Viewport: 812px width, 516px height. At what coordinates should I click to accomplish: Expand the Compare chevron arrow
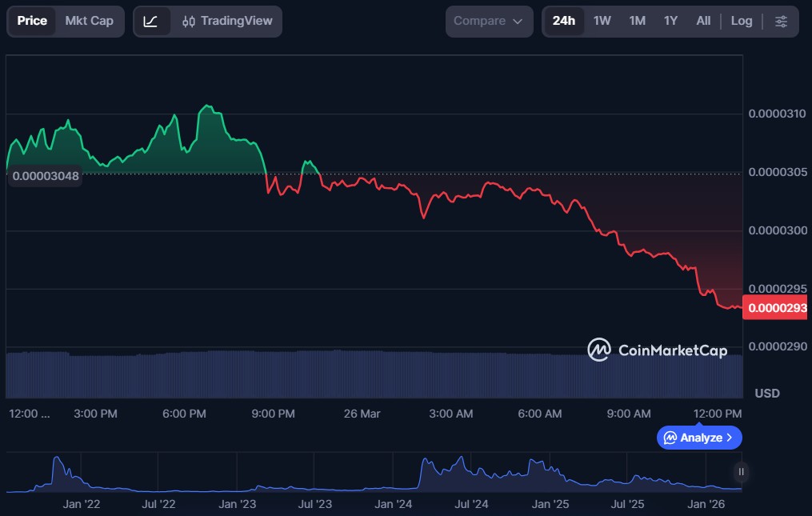coord(518,22)
